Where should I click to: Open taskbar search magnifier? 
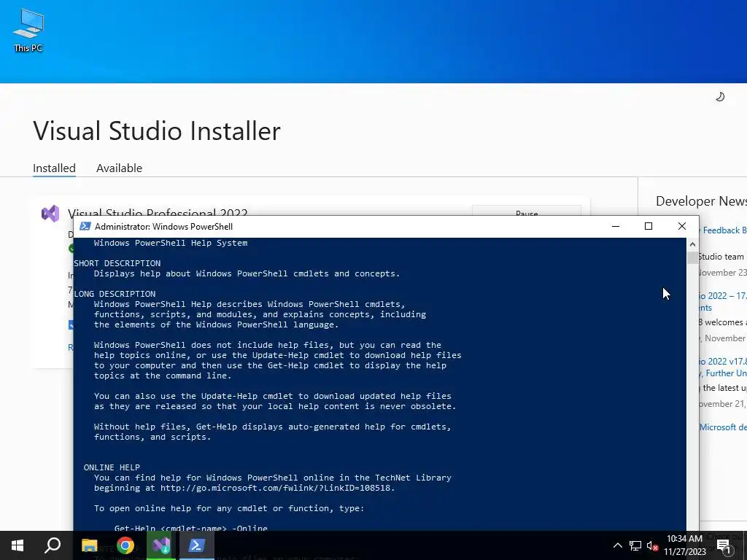tap(53, 545)
